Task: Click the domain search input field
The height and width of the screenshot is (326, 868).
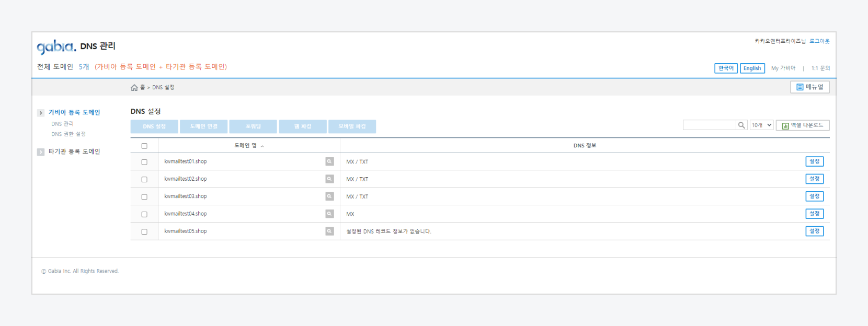Action: pyautogui.click(x=709, y=125)
